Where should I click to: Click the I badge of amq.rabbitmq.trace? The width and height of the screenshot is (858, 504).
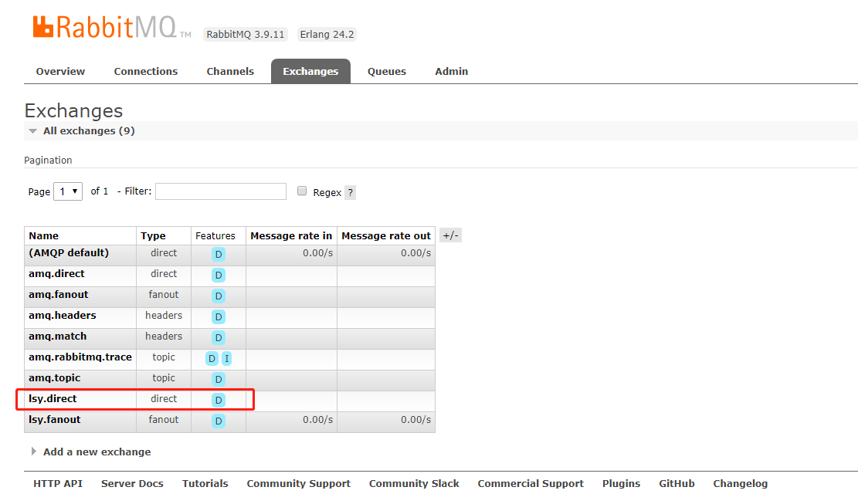[x=226, y=359]
